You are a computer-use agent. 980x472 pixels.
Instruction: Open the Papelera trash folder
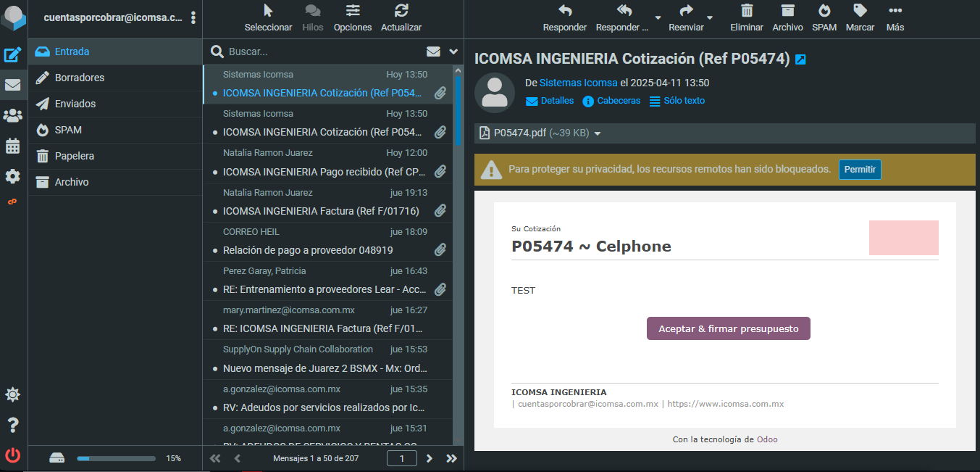[115, 156]
